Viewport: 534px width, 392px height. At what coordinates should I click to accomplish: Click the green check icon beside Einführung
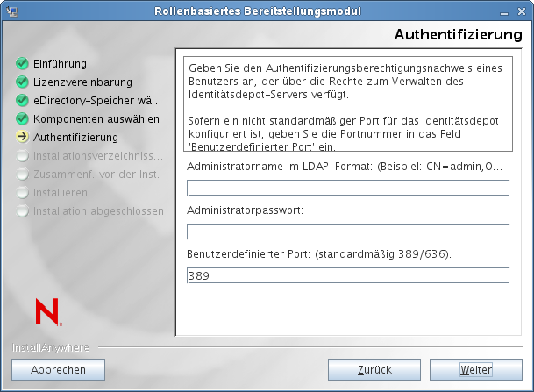(x=22, y=63)
